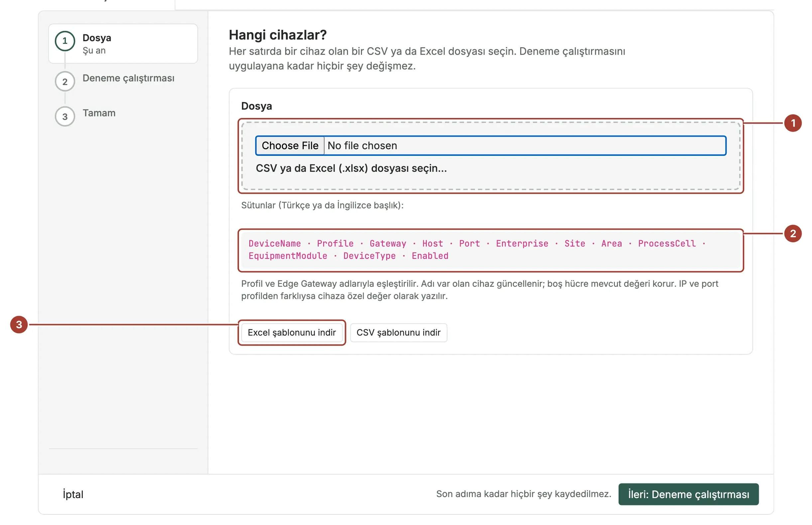Click the 'Enabled' column code label
Image resolution: width=812 pixels, height=525 pixels.
430,256
